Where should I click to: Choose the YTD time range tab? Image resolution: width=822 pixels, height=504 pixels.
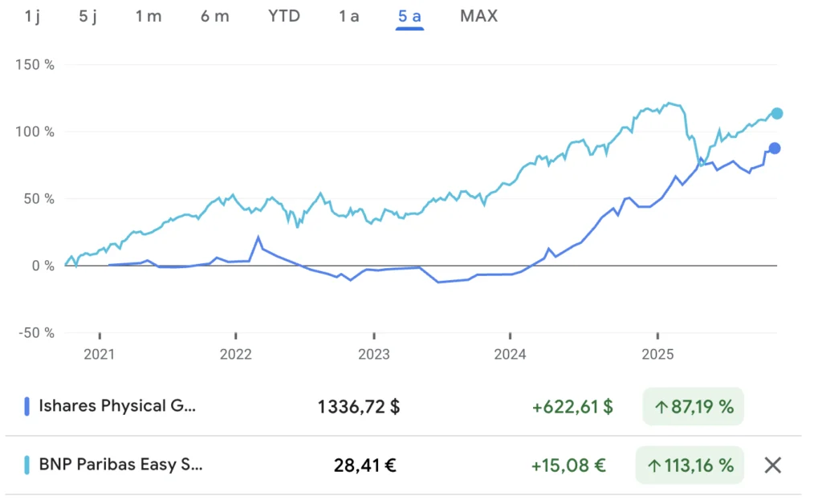pyautogui.click(x=284, y=16)
